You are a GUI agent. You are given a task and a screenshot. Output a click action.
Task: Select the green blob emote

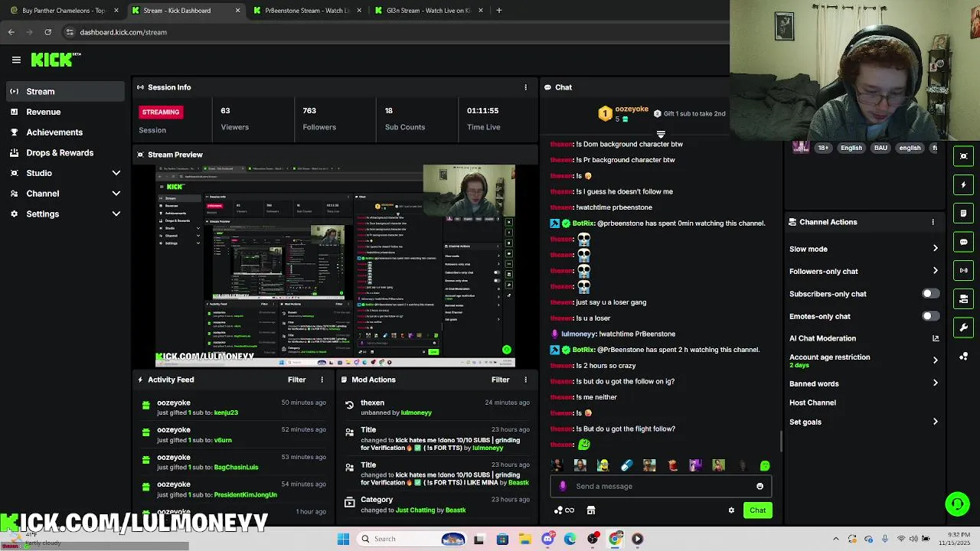[764, 465]
